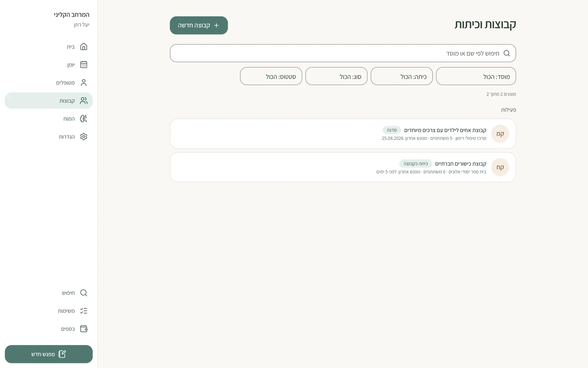Open sidebar search (חיפוש) magnifier icon

[84, 293]
